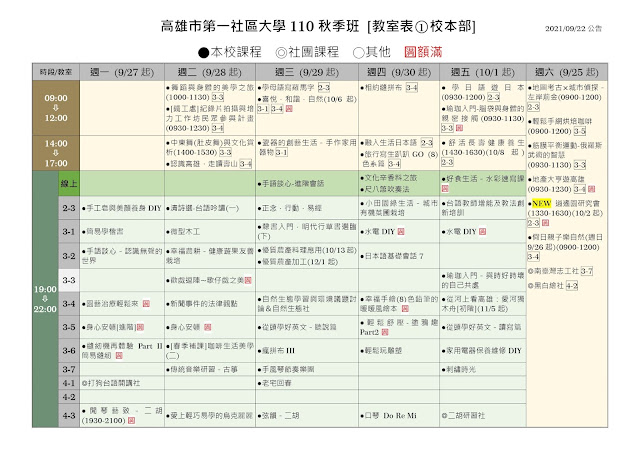
Task: Select classroom row label 3-2
Action: (x=69, y=256)
